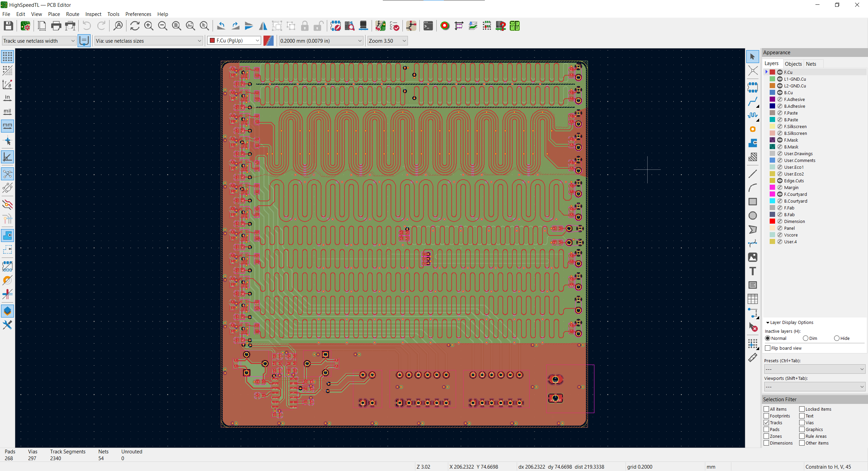Switch units to millimeters
This screenshot has width=868, height=471.
pyautogui.click(x=7, y=126)
